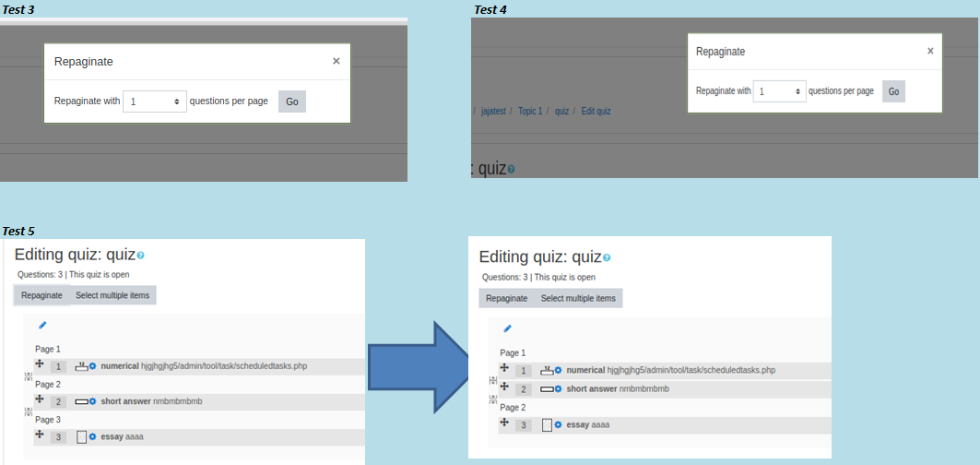Click question number 3 under Page 2 heading
980x465 pixels.
coord(524,426)
